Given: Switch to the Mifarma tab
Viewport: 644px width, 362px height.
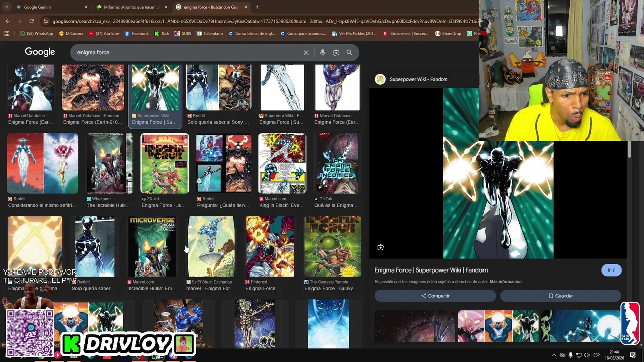Looking at the screenshot, I should [x=132, y=7].
